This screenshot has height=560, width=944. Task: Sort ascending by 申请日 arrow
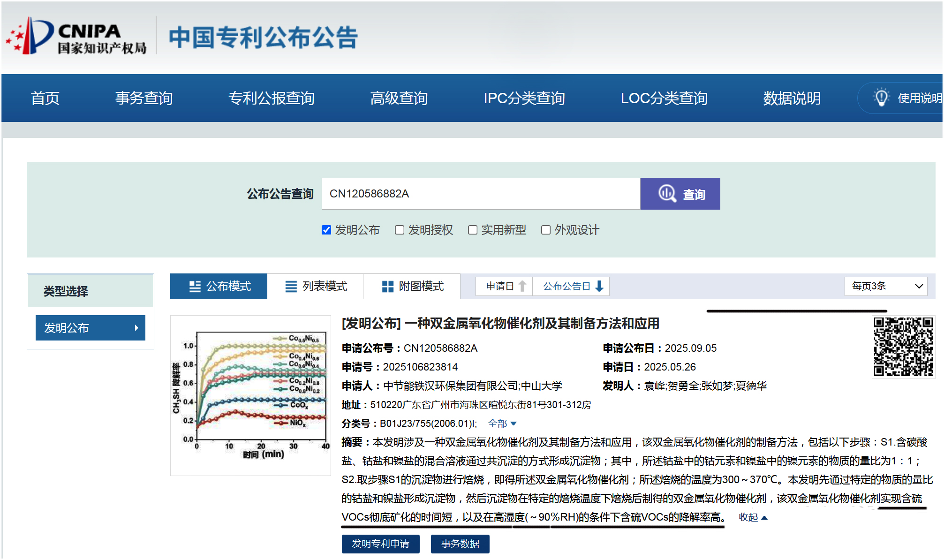[522, 286]
